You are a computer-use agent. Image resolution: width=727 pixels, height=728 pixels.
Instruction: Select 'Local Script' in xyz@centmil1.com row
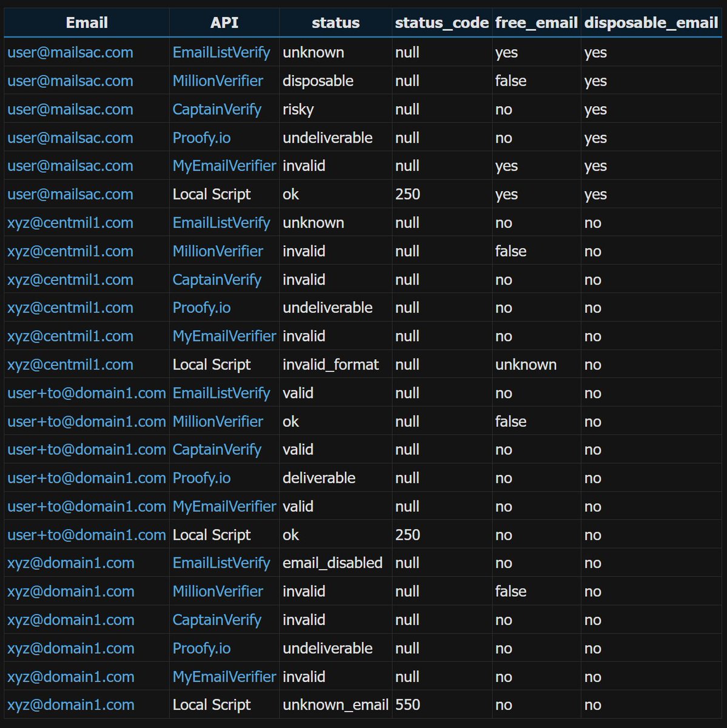click(x=212, y=365)
